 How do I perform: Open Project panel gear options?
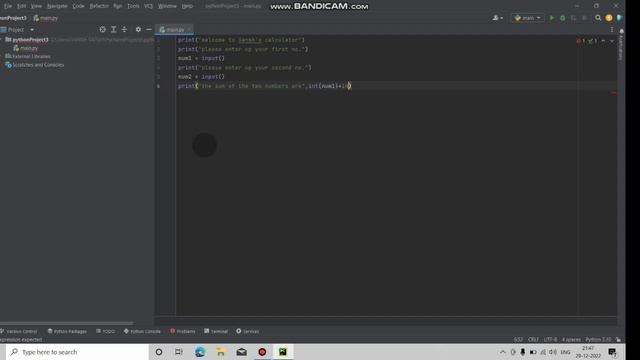coord(138,29)
